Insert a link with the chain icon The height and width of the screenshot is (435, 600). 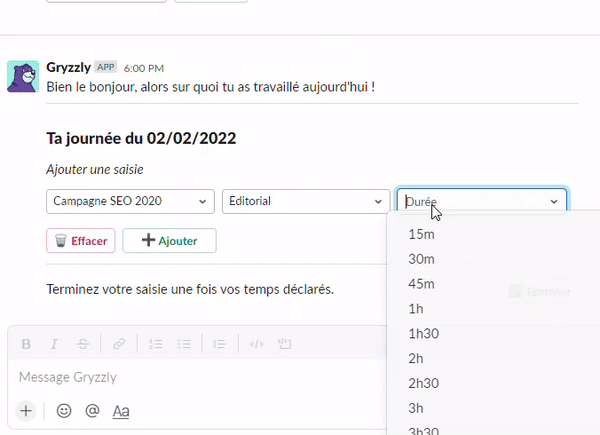pyautogui.click(x=119, y=344)
